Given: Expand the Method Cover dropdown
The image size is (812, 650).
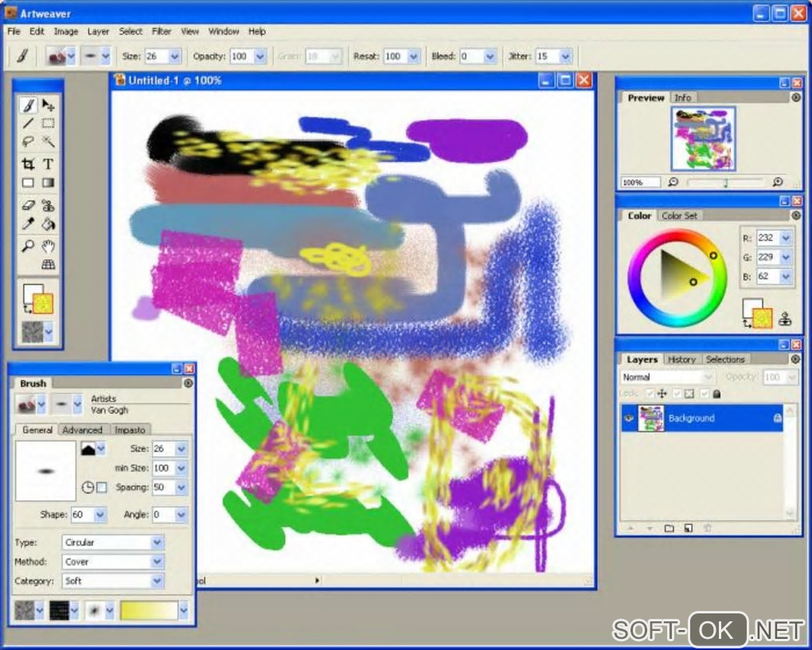Looking at the screenshot, I should click(x=158, y=562).
